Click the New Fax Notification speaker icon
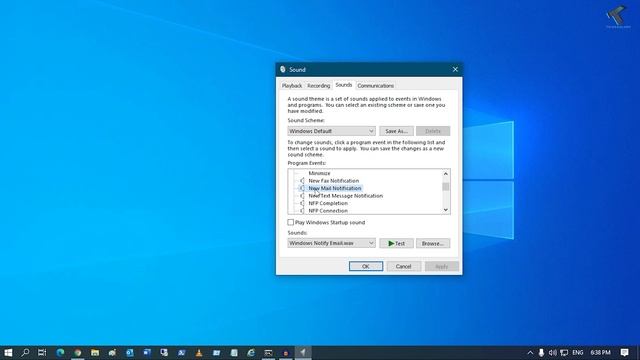The width and height of the screenshot is (640, 360). [302, 181]
